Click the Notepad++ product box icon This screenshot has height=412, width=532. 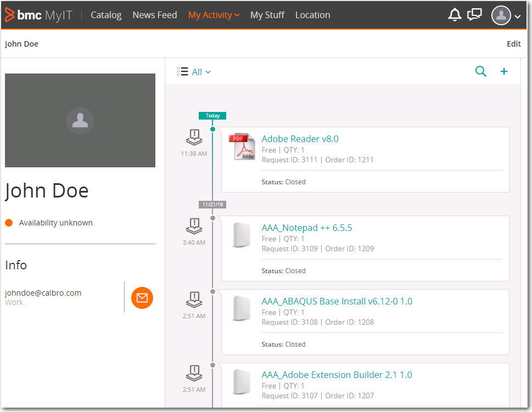click(x=242, y=235)
